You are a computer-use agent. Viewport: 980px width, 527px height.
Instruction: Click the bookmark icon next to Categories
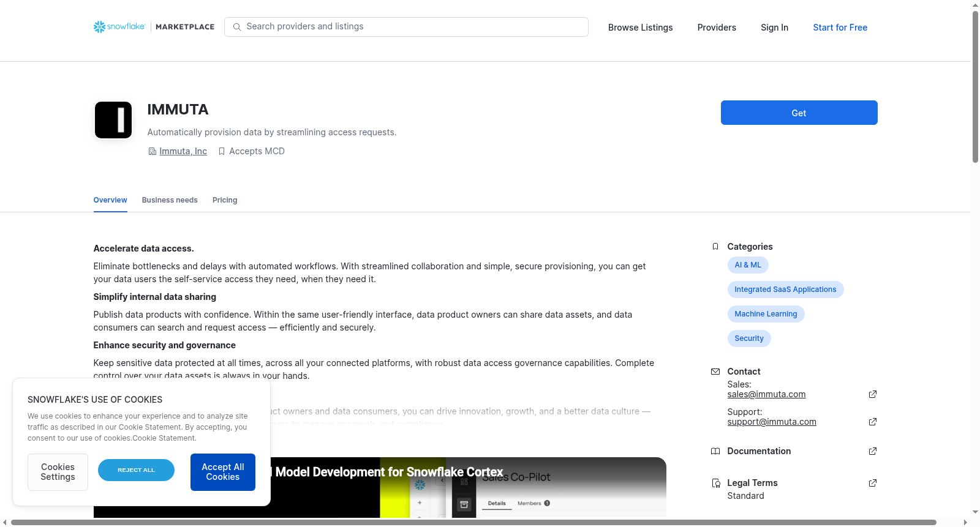pyautogui.click(x=715, y=247)
